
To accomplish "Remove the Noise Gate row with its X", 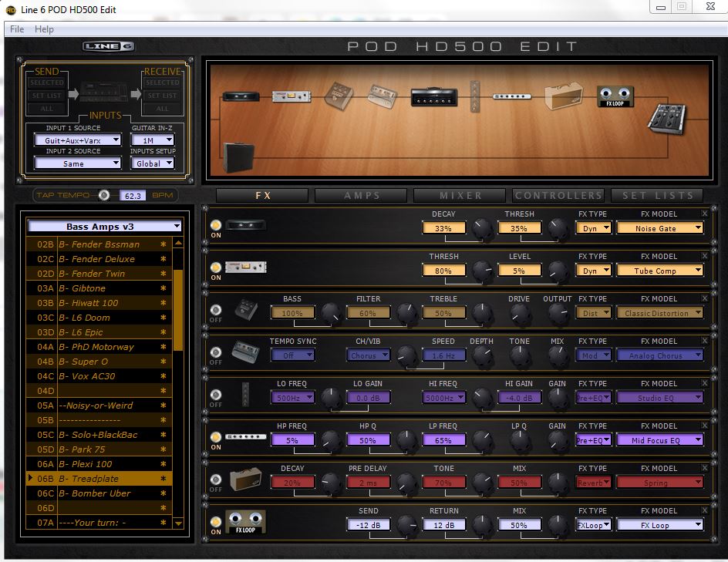I will click(x=705, y=214).
